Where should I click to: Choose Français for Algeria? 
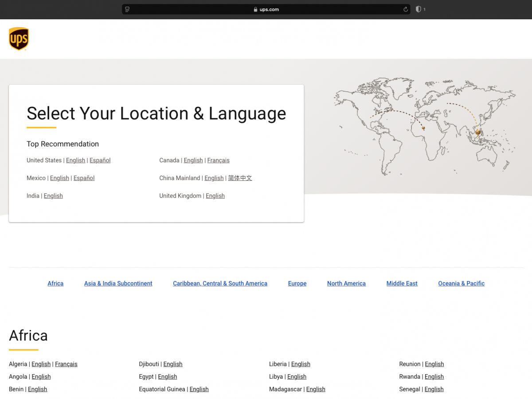(66, 364)
